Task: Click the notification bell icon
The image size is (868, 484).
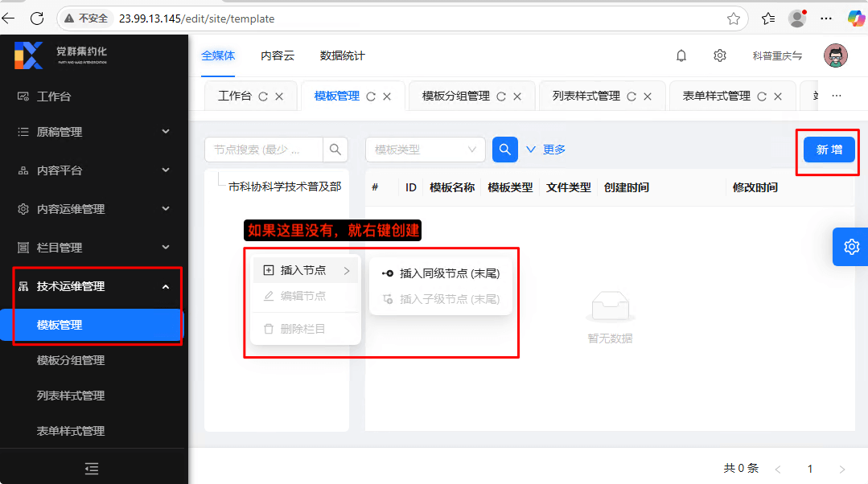Action: 681,55
